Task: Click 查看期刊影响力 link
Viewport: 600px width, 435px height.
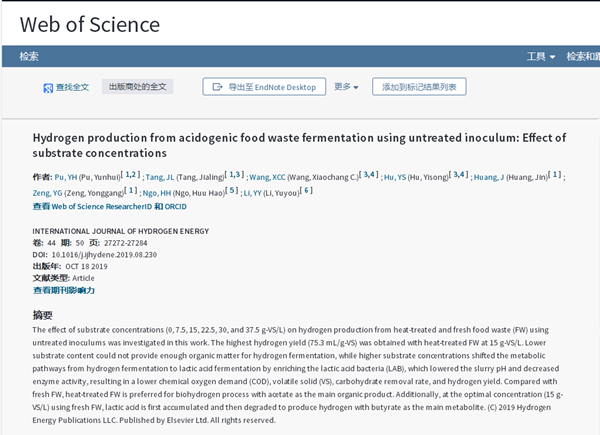Action: (63, 290)
